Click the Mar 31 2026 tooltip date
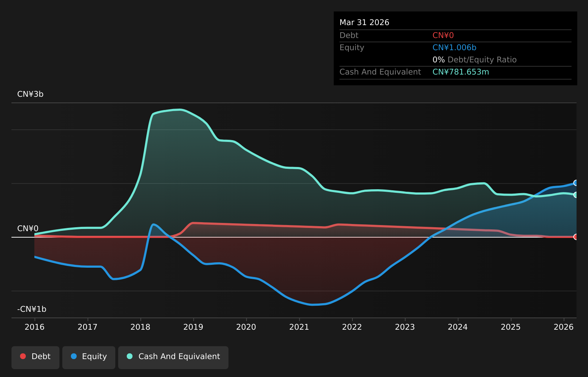The image size is (588, 377). [x=364, y=23]
